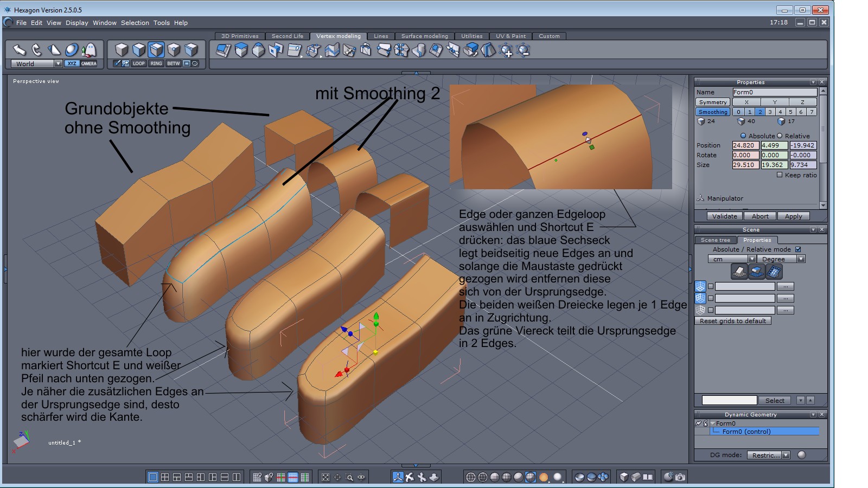Open the UV & Paint tab
The image size is (868, 488).
tap(510, 36)
